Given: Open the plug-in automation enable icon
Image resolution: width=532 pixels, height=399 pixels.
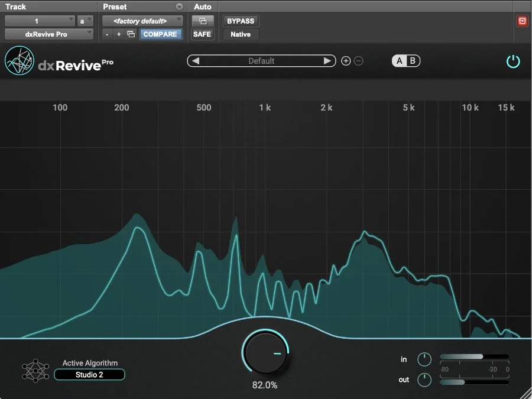Looking at the screenshot, I should click(x=203, y=21).
